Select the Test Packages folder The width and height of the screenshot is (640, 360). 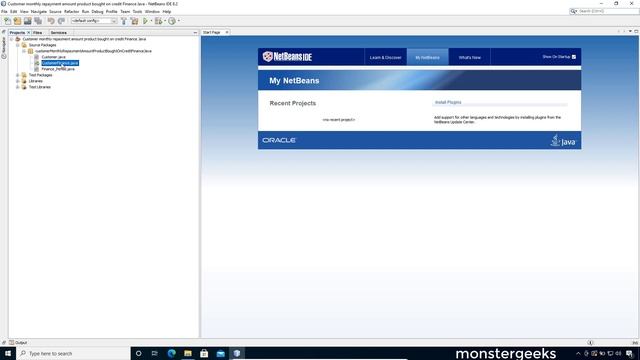(40, 75)
